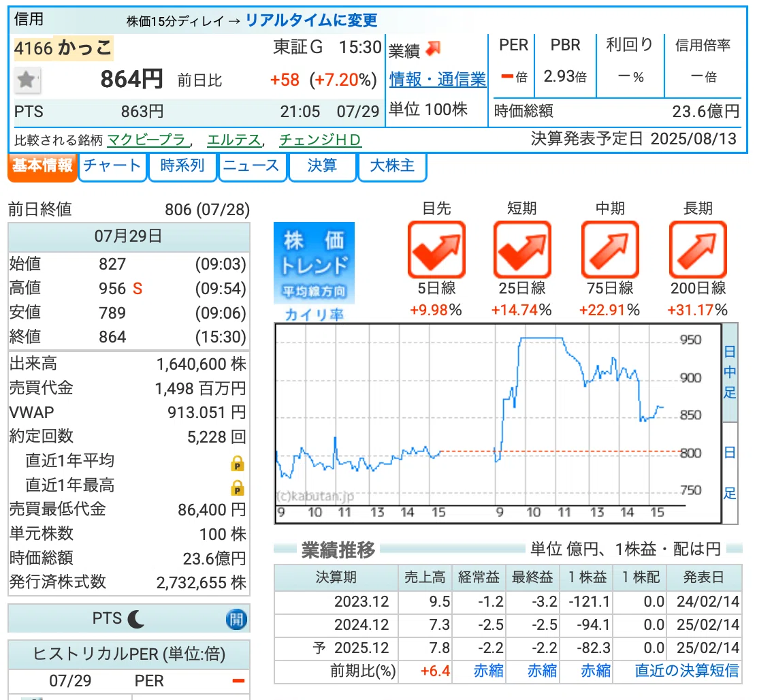This screenshot has height=700, width=757.
Task: Open the 決算 tab
Action: (322, 166)
